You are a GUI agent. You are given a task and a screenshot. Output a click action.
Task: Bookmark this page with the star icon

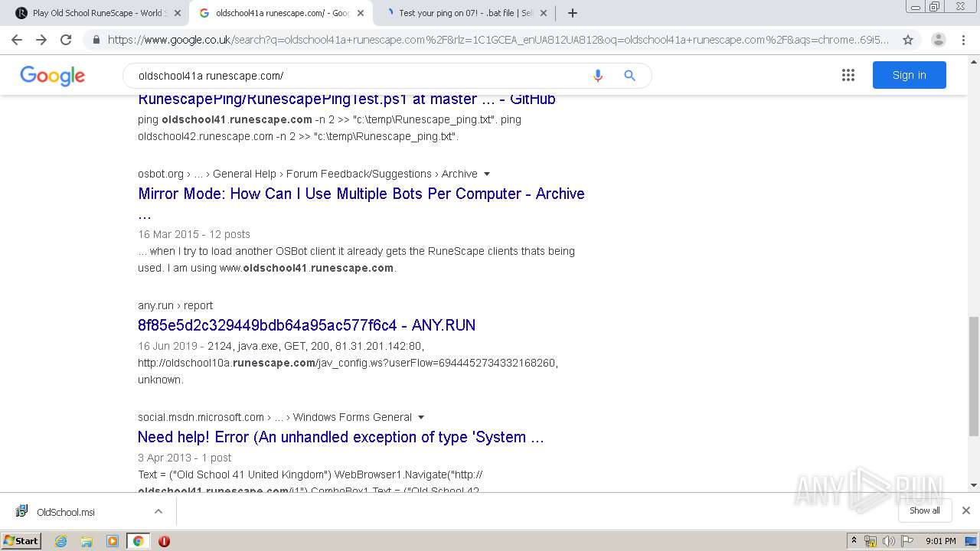click(908, 40)
